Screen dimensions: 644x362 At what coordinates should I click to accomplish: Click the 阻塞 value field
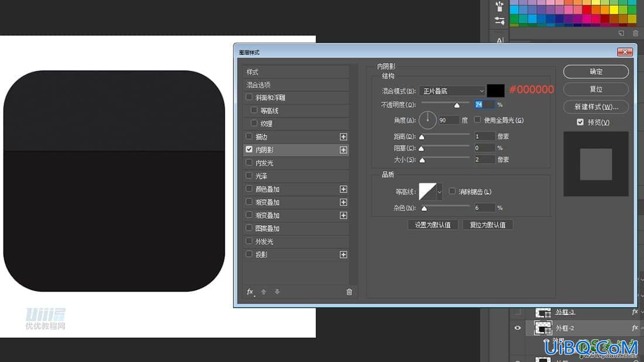point(484,148)
